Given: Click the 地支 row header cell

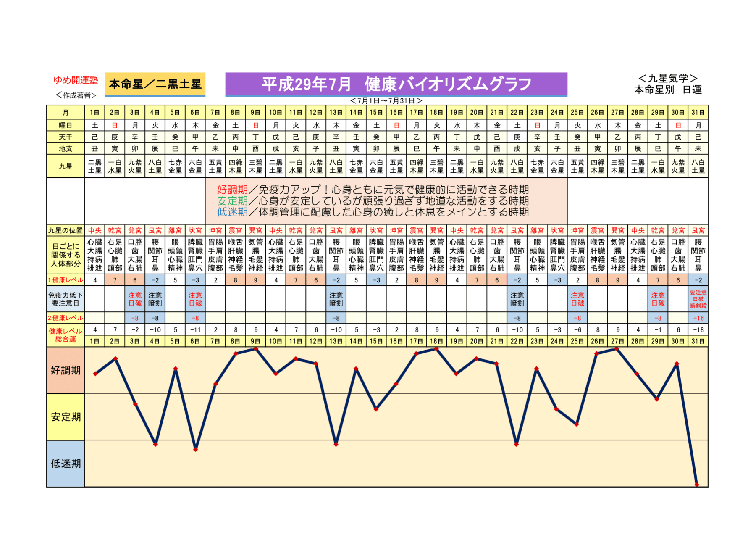Looking at the screenshot, I should (66, 149).
